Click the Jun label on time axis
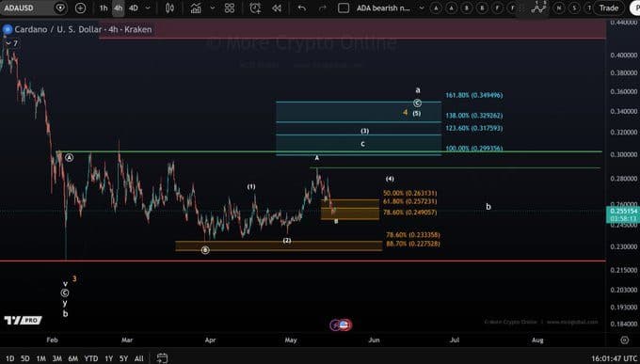 [374, 340]
